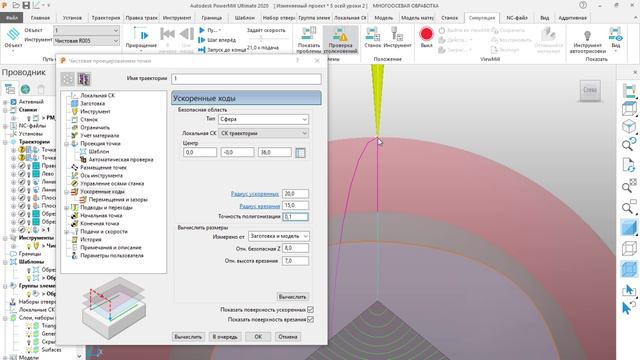
Task: Click the help question icon in title bar
Action: click(x=583, y=5)
